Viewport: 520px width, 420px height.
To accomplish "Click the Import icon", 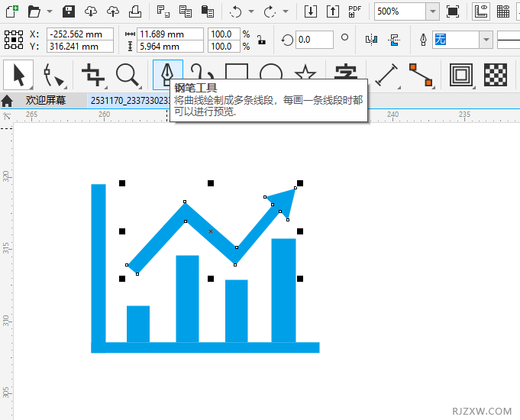I will pos(311,11).
